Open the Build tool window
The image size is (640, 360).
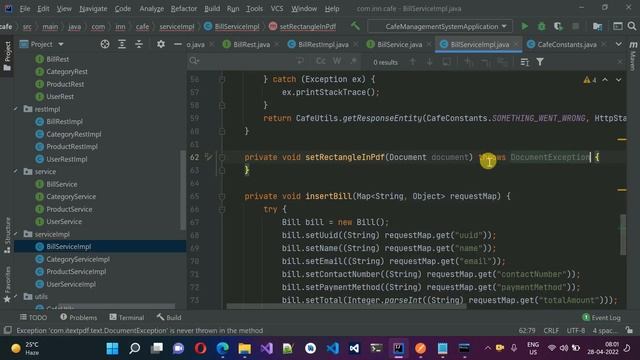click(x=169, y=317)
